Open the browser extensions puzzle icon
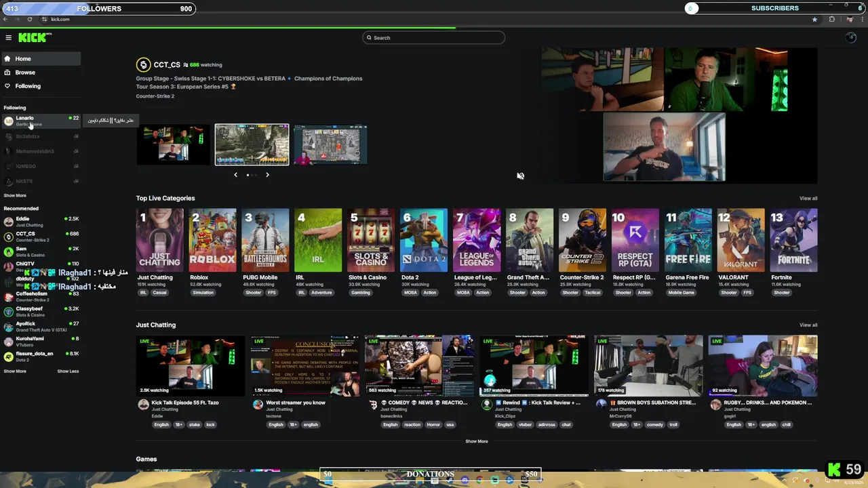 (832, 19)
